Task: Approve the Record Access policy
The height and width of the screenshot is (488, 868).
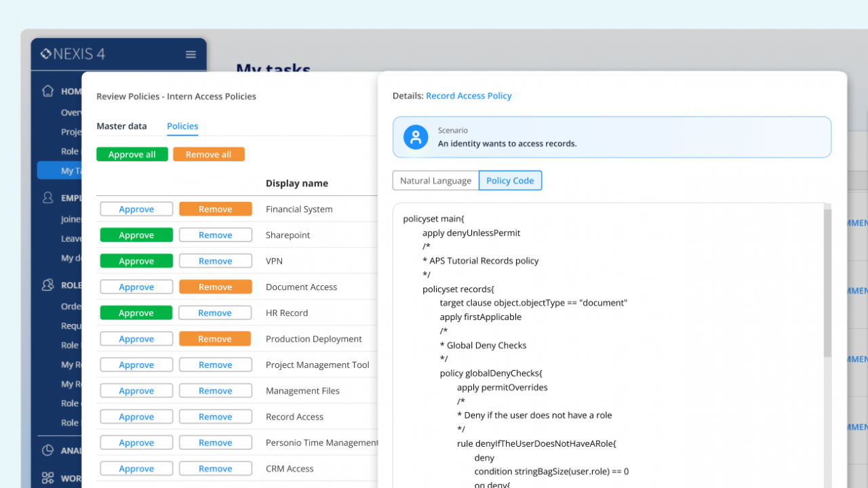Action: click(136, 417)
